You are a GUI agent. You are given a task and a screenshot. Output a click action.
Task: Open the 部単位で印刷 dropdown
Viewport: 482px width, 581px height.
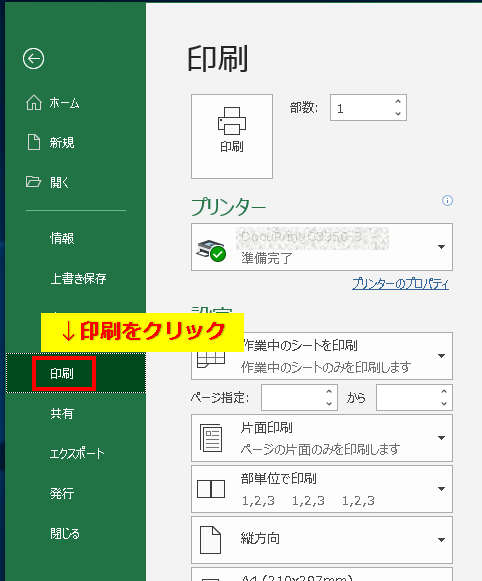pos(322,489)
